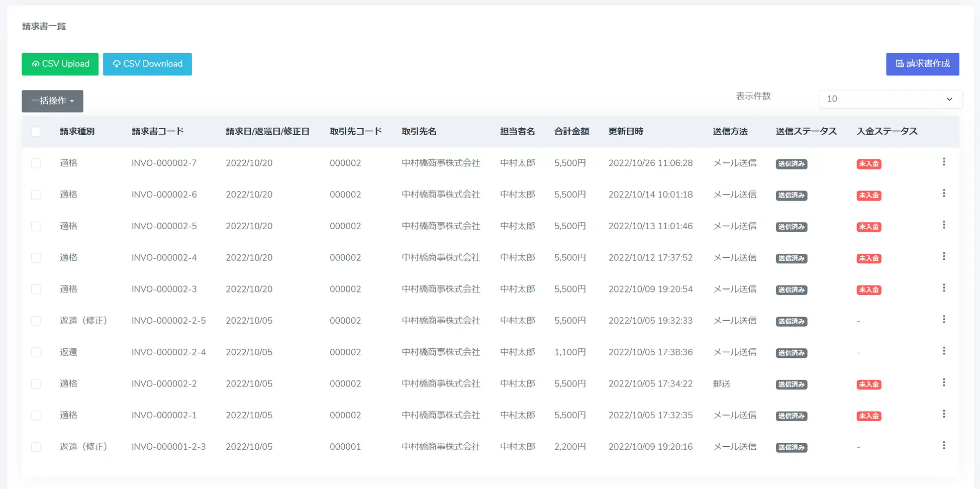Screen dimensions: 980x489
Task: Open the action menu on INVO-000001-2-3 row
Action: tap(944, 444)
